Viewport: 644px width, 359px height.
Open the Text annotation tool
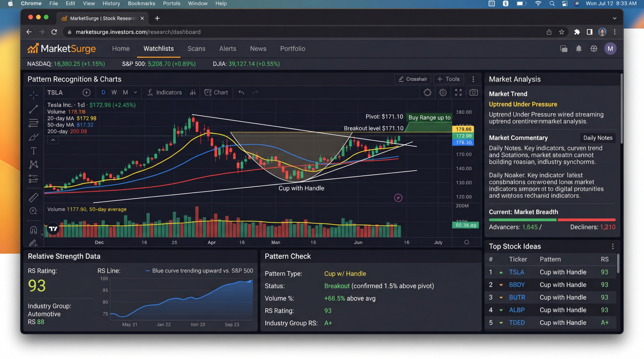[33, 150]
